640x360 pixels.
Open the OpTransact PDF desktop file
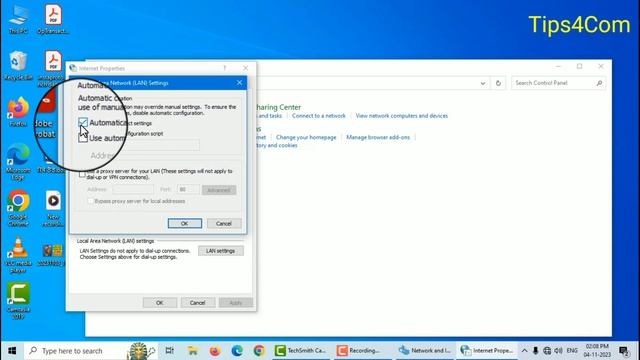[53, 20]
